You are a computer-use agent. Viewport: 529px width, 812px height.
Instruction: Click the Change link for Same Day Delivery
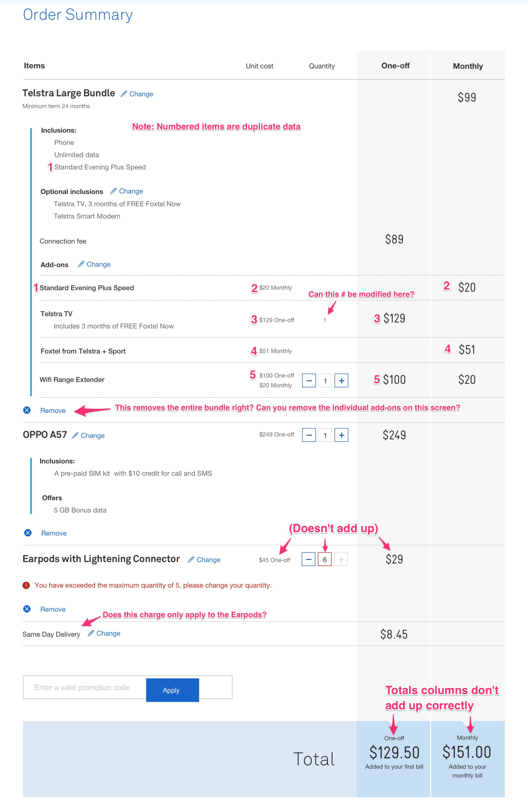(x=108, y=633)
